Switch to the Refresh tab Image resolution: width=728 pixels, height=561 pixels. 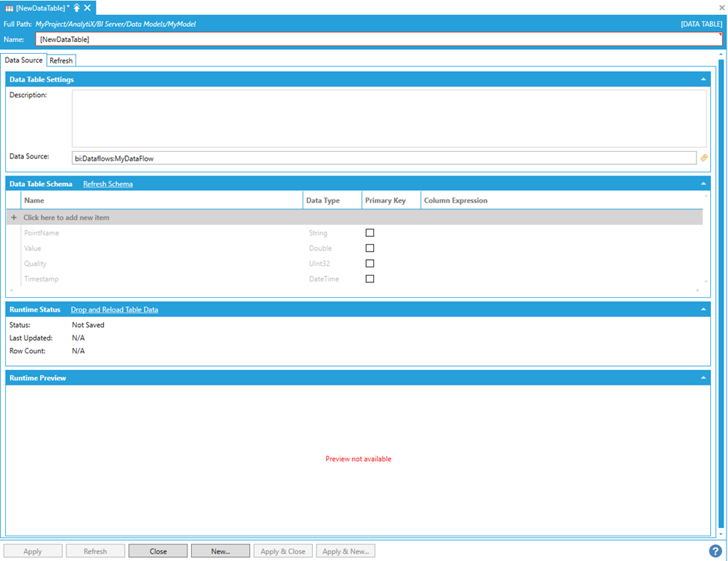[61, 61]
